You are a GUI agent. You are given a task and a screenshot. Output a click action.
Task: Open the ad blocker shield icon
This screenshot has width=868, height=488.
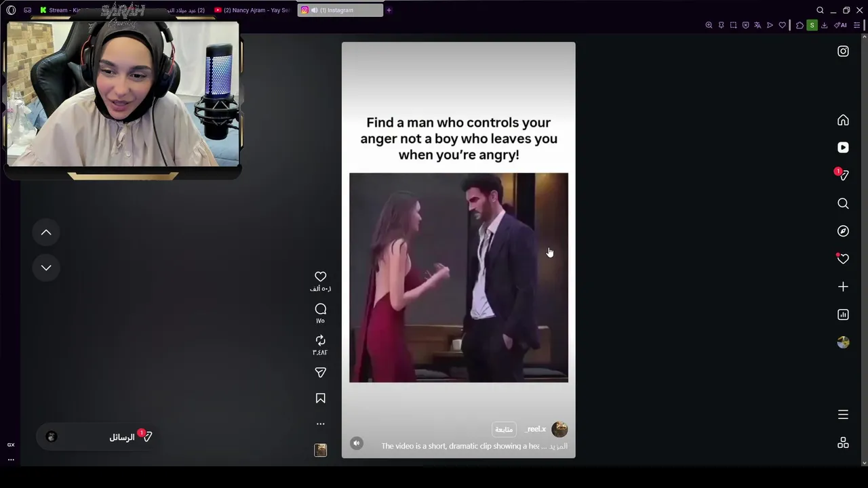pyautogui.click(x=745, y=25)
